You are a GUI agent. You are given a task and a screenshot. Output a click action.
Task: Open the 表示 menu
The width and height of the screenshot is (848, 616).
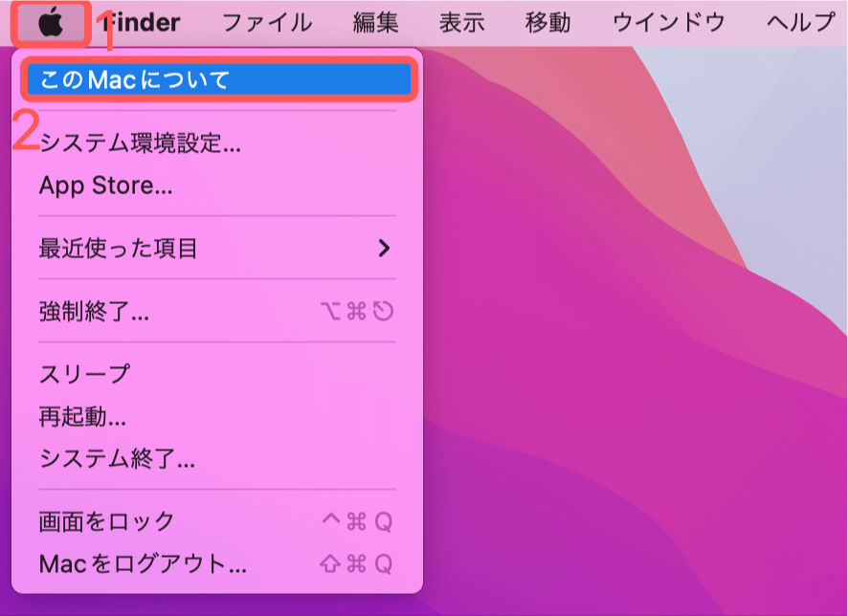coord(461,23)
